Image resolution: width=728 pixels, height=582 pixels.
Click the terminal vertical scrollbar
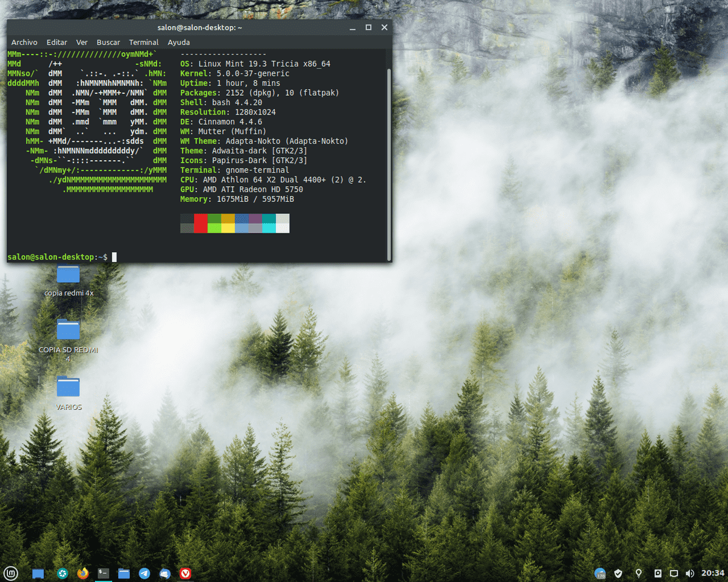coord(389,165)
